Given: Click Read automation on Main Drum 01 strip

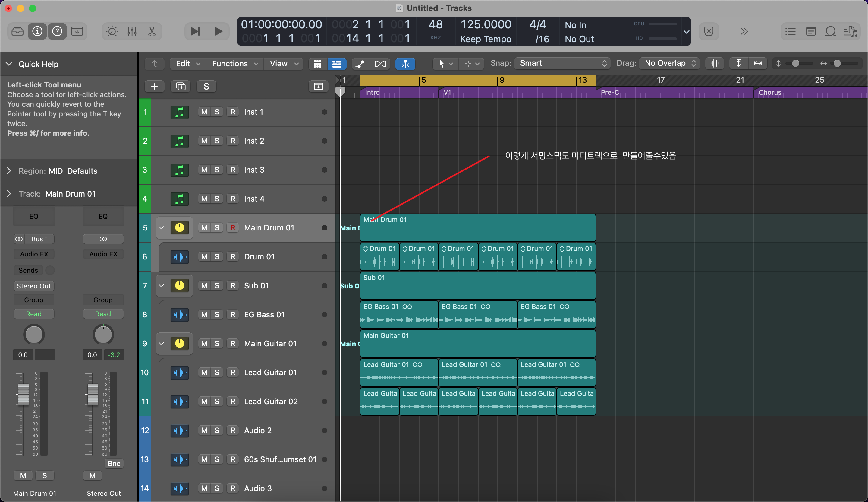Looking at the screenshot, I should pyautogui.click(x=34, y=314).
